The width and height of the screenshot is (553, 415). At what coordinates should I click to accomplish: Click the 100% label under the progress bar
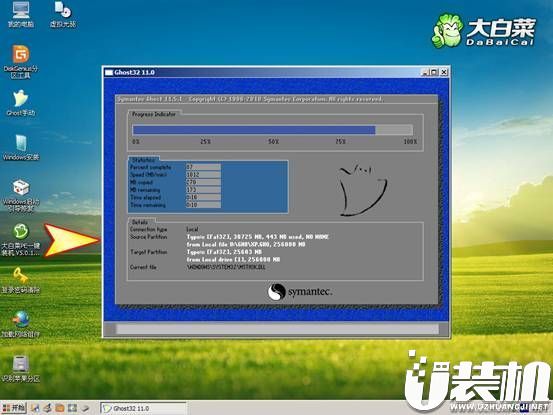click(x=410, y=141)
